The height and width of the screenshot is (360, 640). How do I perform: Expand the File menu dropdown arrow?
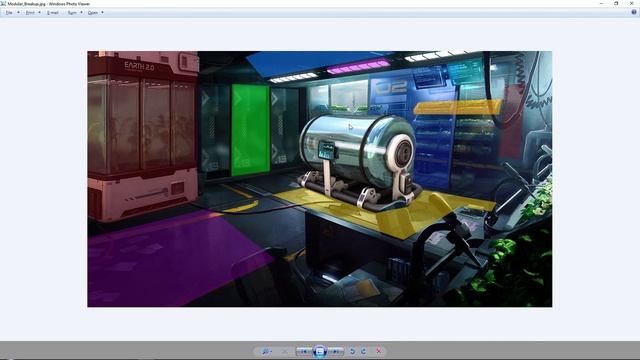tap(18, 13)
